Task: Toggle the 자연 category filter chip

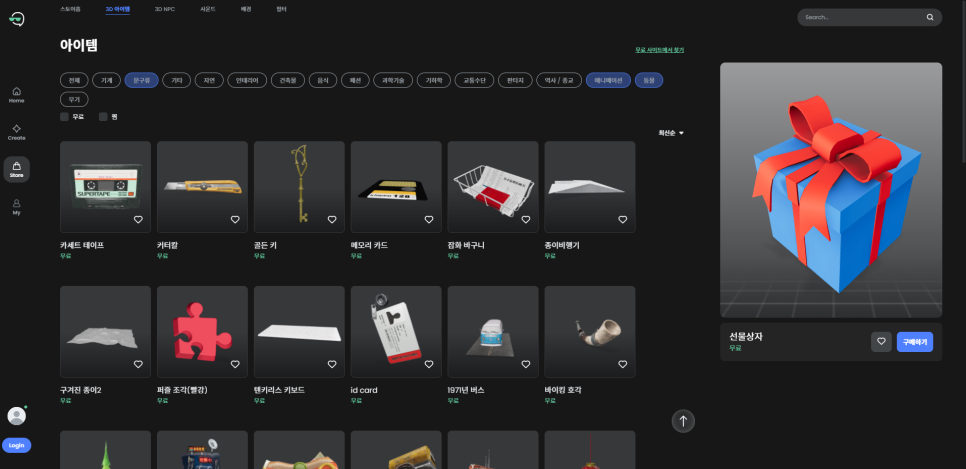Action: click(209, 80)
